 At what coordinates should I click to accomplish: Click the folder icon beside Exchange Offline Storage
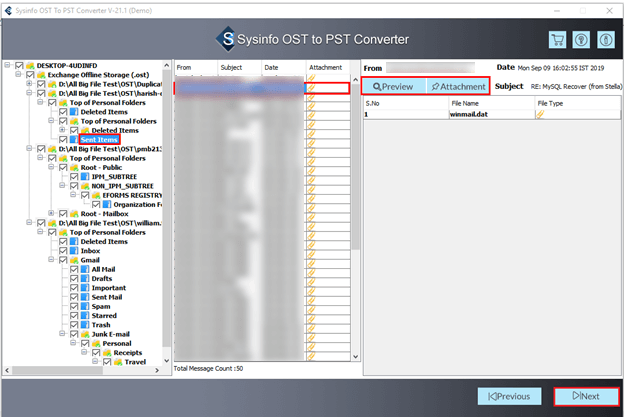[41, 75]
